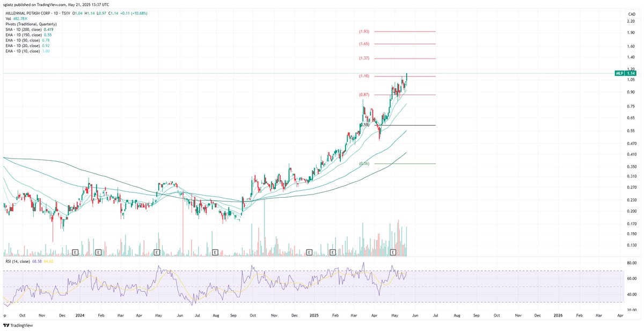The height and width of the screenshot is (331, 644).
Task: Select the EMA 1D (20, close) legend
Action: coord(27,46)
